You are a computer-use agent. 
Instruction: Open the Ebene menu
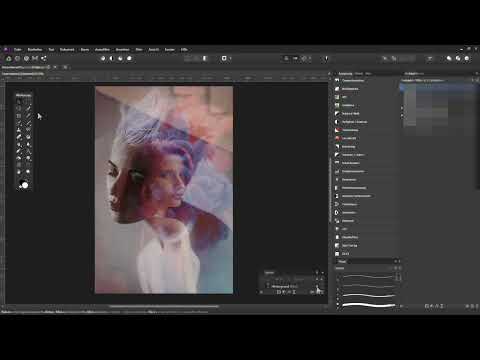[x=85, y=50]
